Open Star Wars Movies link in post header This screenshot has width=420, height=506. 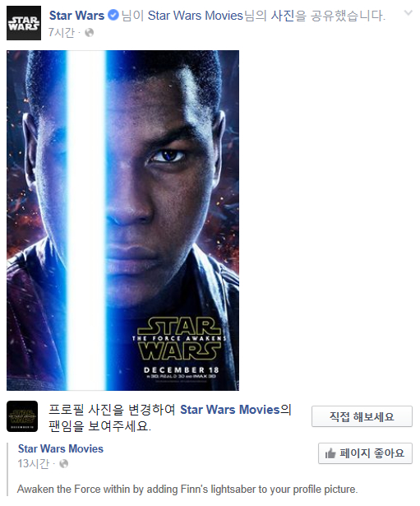point(195,16)
